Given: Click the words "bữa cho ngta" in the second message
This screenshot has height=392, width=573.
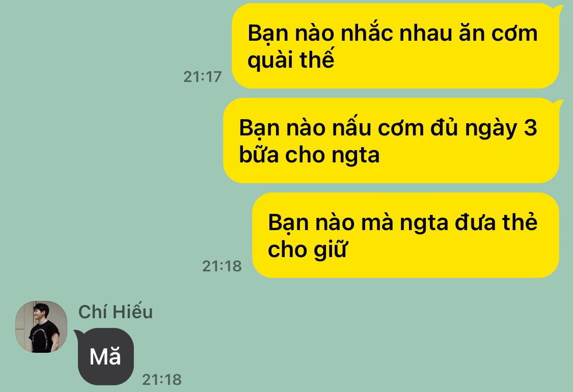Looking at the screenshot, I should [309, 155].
